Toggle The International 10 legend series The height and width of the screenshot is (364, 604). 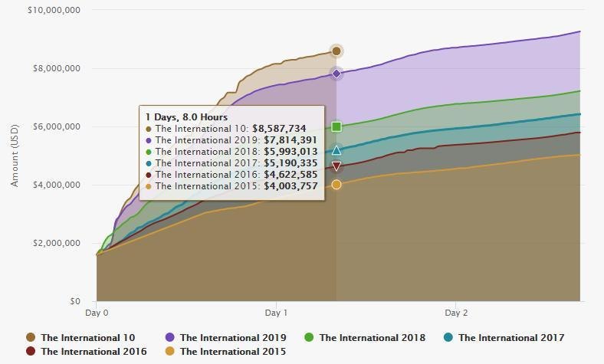80,338
